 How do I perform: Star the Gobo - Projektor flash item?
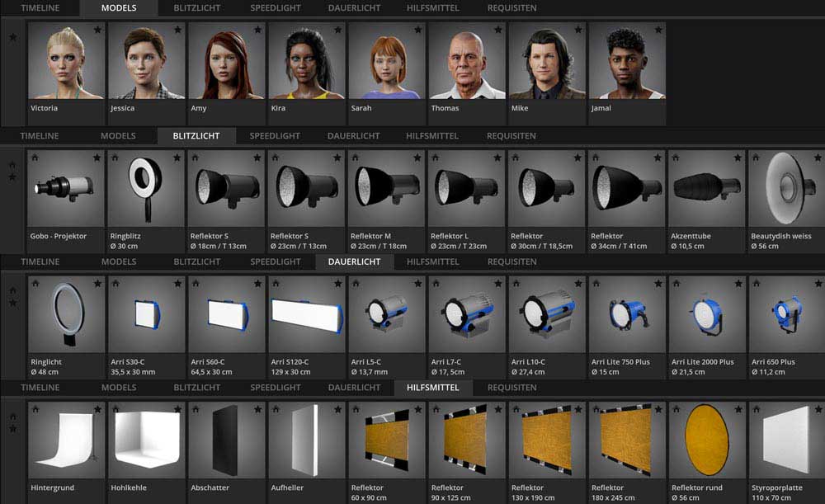pyautogui.click(x=97, y=158)
